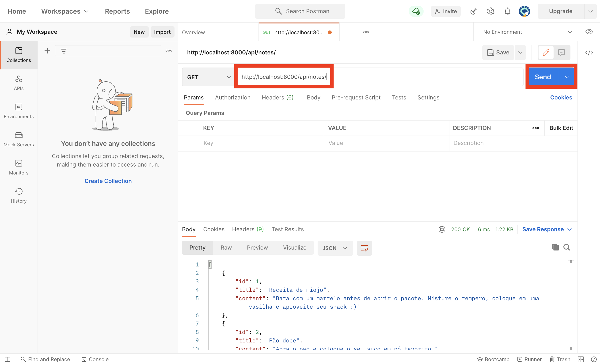
Task: Switch to the Authorization tab
Action: point(232,97)
